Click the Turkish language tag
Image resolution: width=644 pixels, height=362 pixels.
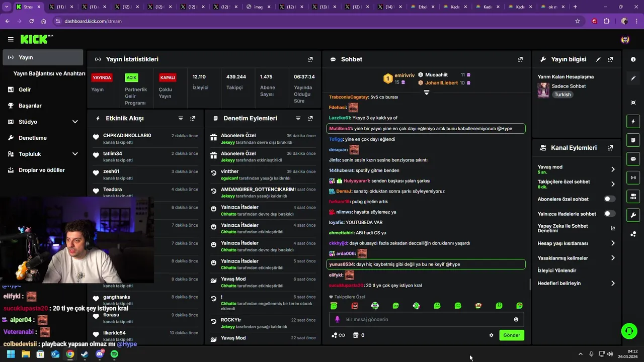[562, 95]
